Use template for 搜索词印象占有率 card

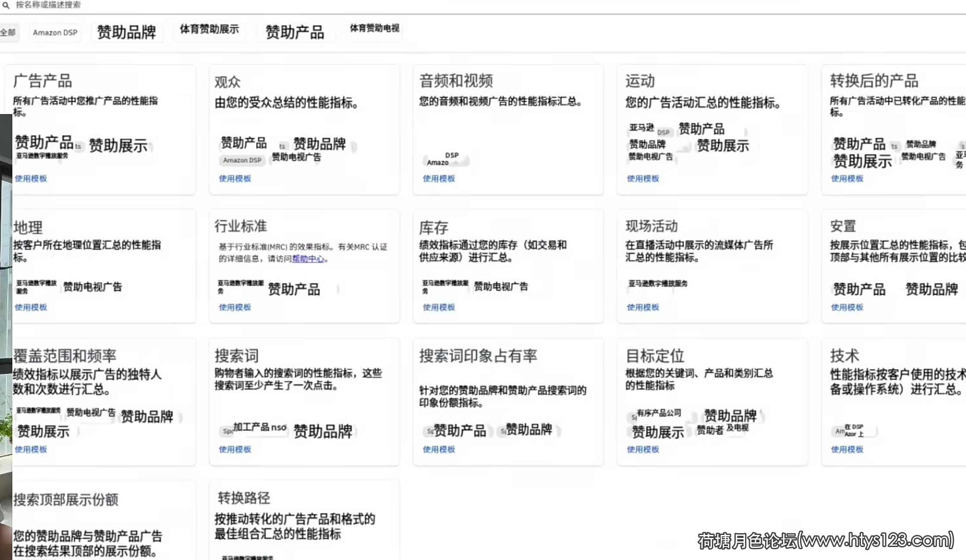click(439, 449)
